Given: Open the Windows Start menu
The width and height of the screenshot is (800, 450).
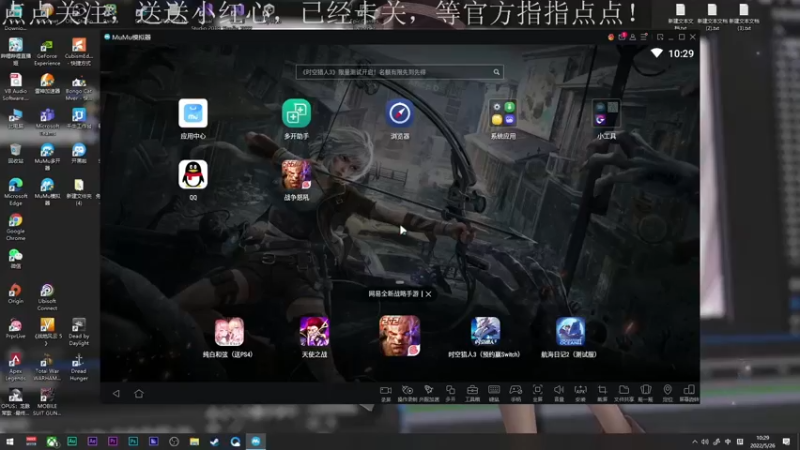Looking at the screenshot, I should pos(10,441).
